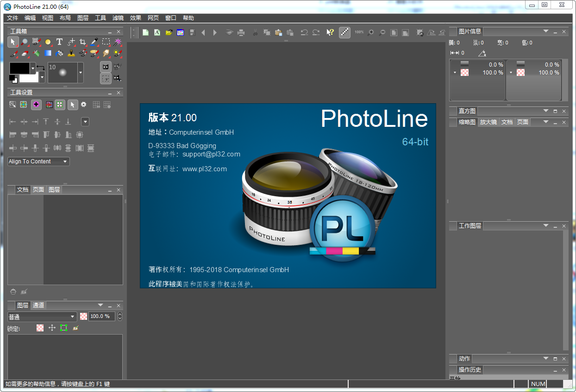Click the Print icon in the toolbar
This screenshot has height=392, width=576.
coord(241,32)
